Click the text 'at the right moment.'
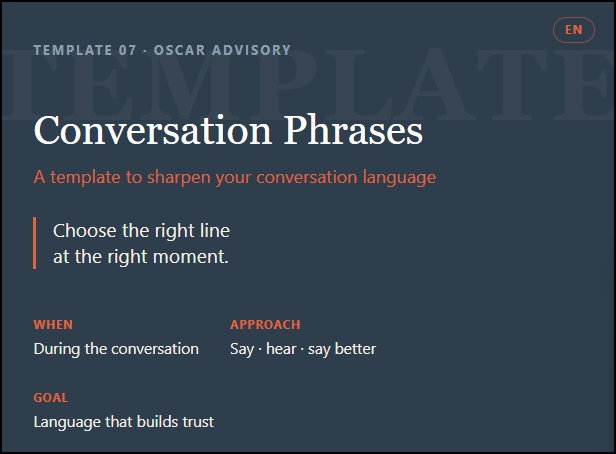The width and height of the screenshot is (616, 454). coord(141,257)
